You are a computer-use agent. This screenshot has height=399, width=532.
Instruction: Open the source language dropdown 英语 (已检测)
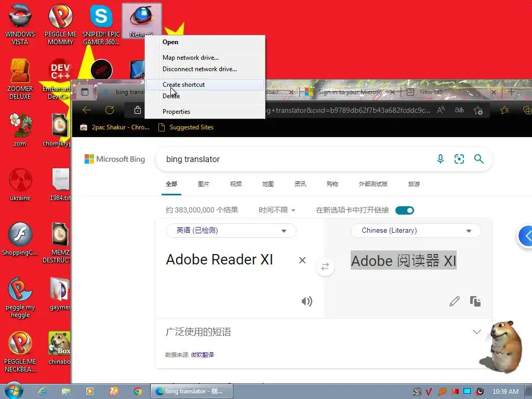231,231
